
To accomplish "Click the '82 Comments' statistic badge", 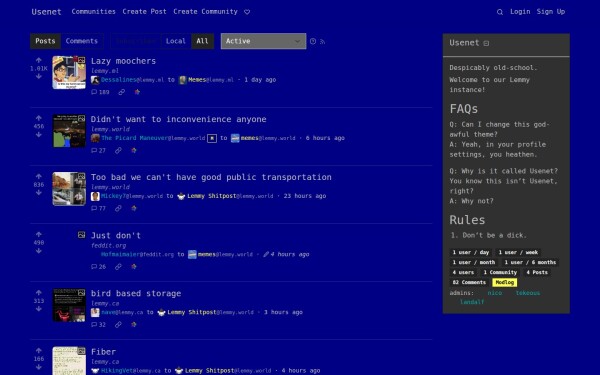I will tap(469, 282).
